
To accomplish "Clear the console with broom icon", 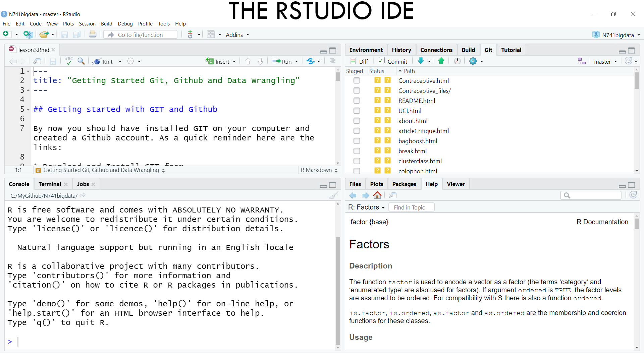I will click(333, 195).
